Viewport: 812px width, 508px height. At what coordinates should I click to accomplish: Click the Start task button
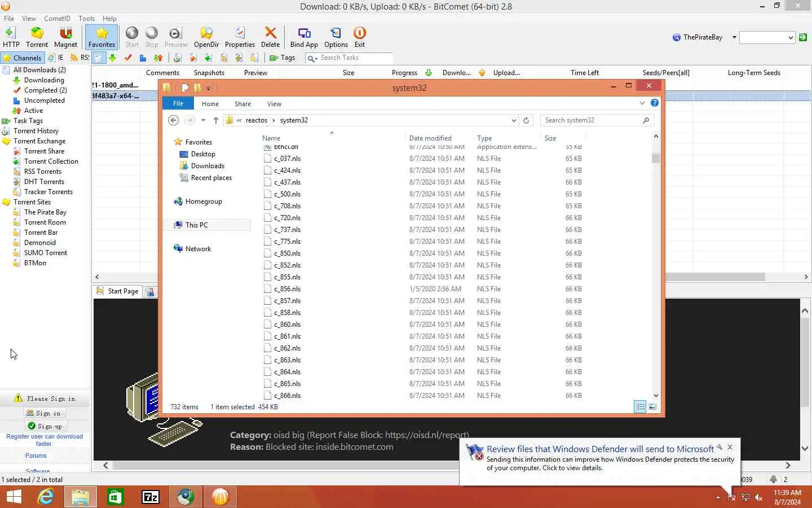132,37
